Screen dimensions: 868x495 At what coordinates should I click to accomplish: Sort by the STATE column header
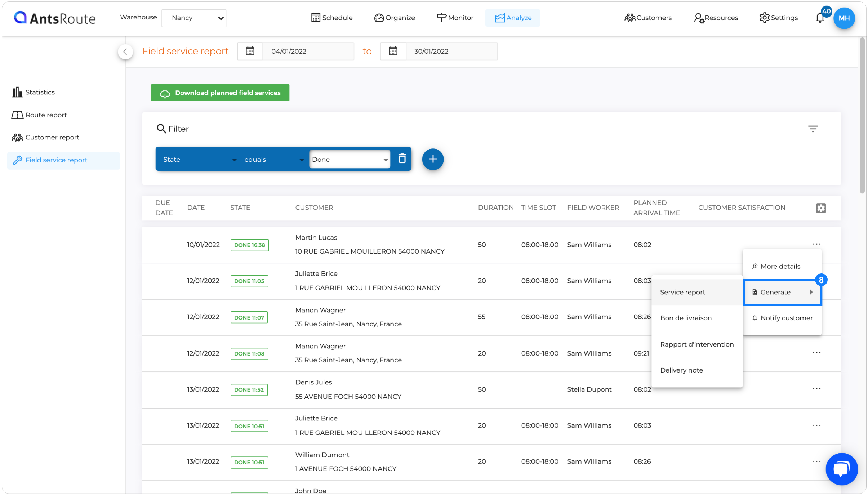pyautogui.click(x=240, y=208)
